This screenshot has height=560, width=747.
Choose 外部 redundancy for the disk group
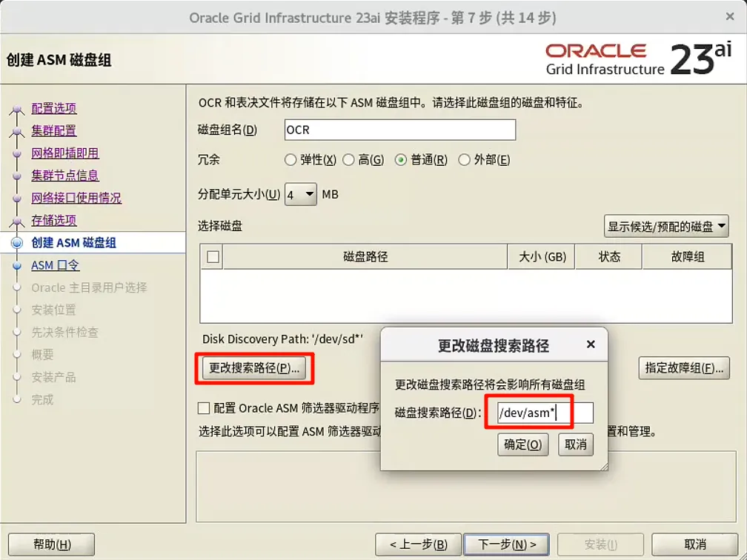click(x=464, y=159)
